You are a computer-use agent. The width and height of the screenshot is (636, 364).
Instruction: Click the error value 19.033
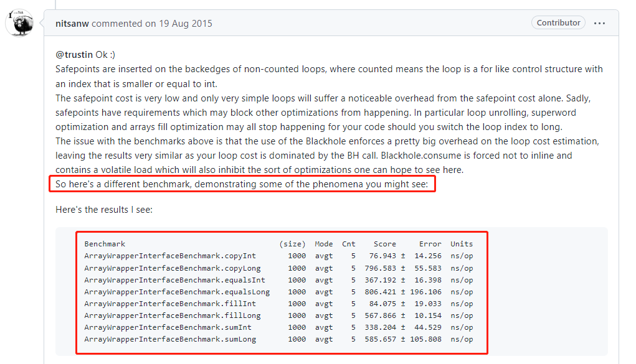(428, 303)
